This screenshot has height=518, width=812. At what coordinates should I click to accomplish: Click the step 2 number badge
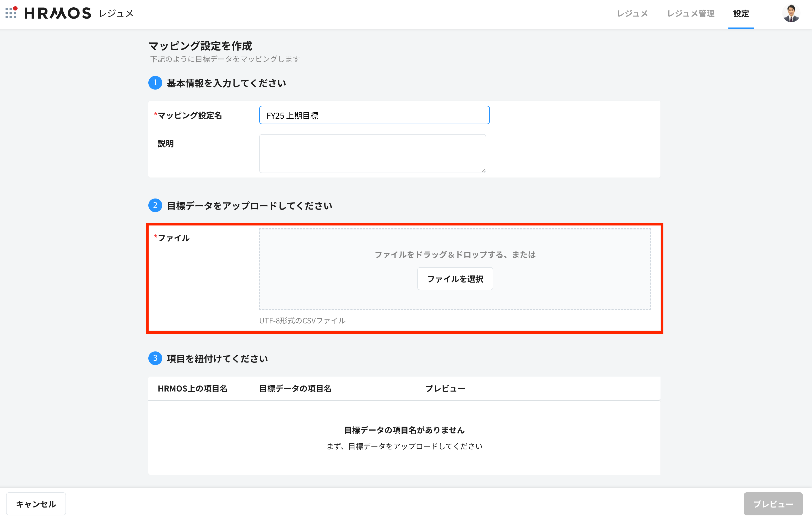(155, 205)
